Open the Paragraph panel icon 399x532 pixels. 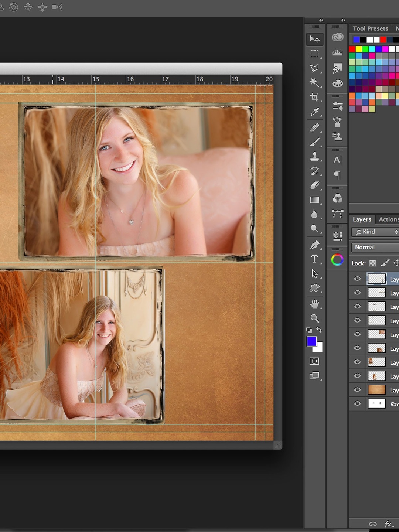coord(337,175)
